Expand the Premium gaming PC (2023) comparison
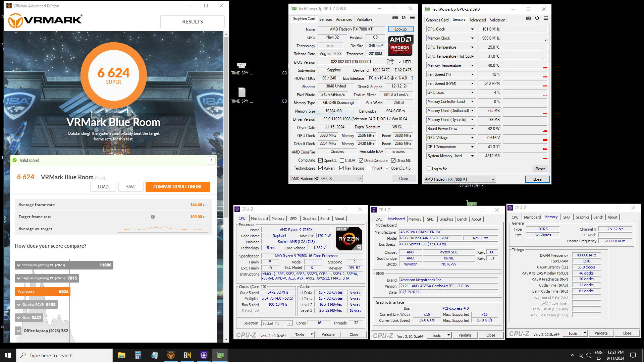644x362 pixels. pyautogui.click(x=18, y=265)
